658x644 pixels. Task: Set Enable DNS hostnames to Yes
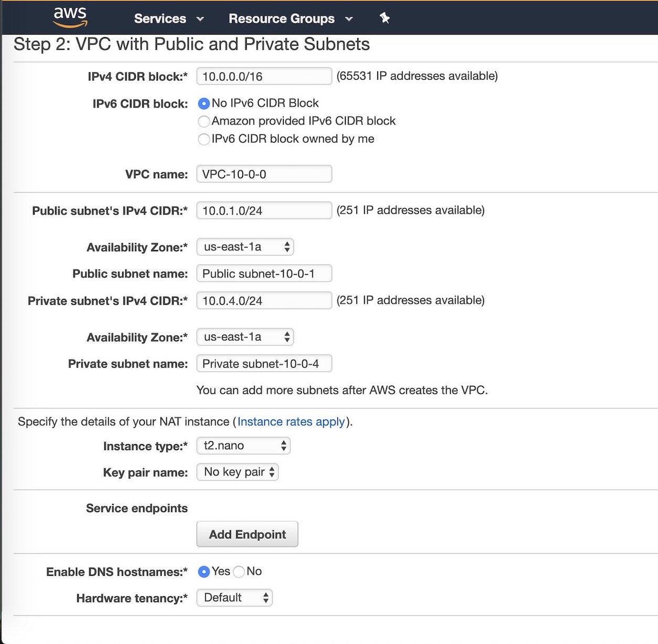(x=204, y=572)
